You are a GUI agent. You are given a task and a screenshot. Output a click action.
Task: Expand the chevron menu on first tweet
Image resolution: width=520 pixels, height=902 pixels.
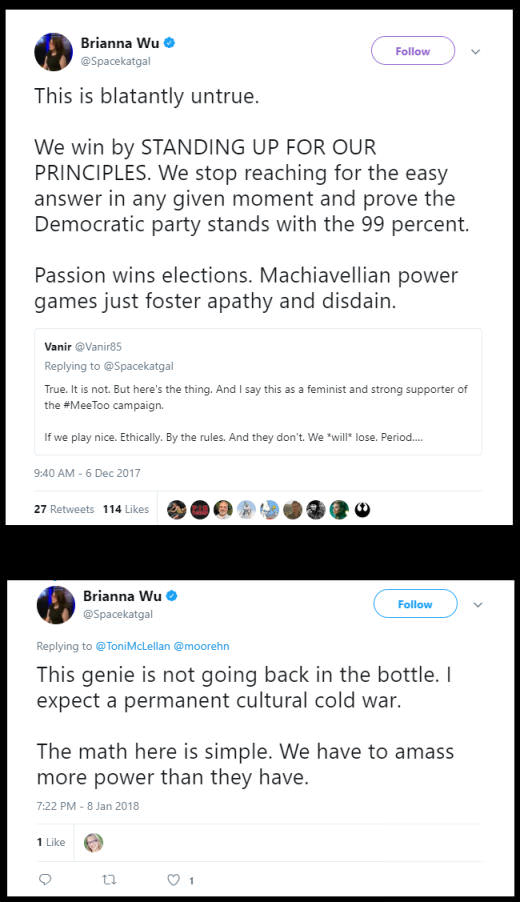tap(475, 52)
